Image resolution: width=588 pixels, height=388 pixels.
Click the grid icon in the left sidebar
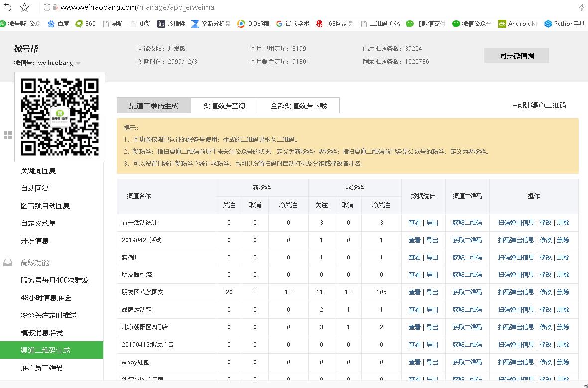coord(8,135)
